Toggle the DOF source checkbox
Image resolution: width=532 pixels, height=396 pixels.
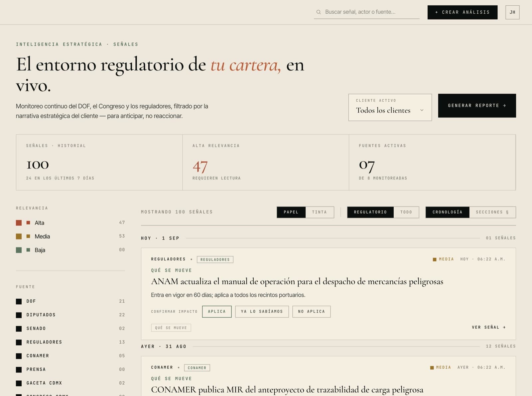19,301
